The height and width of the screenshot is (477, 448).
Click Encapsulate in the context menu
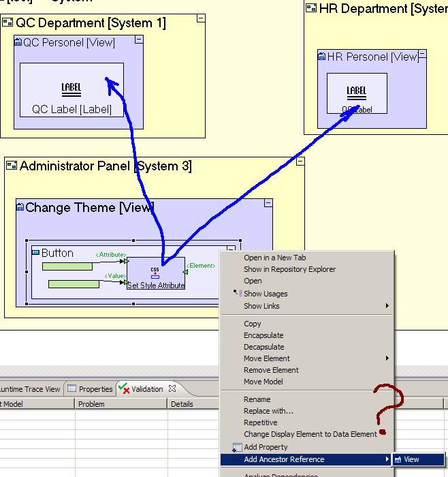tap(263, 335)
